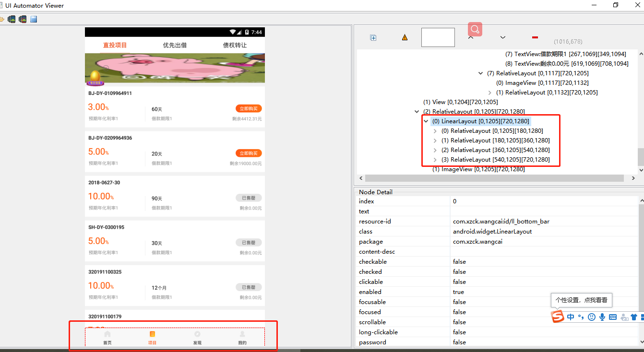Screen dimensions: 644x352
Task: Start voice input with the microphone icon
Action: pyautogui.click(x=602, y=317)
